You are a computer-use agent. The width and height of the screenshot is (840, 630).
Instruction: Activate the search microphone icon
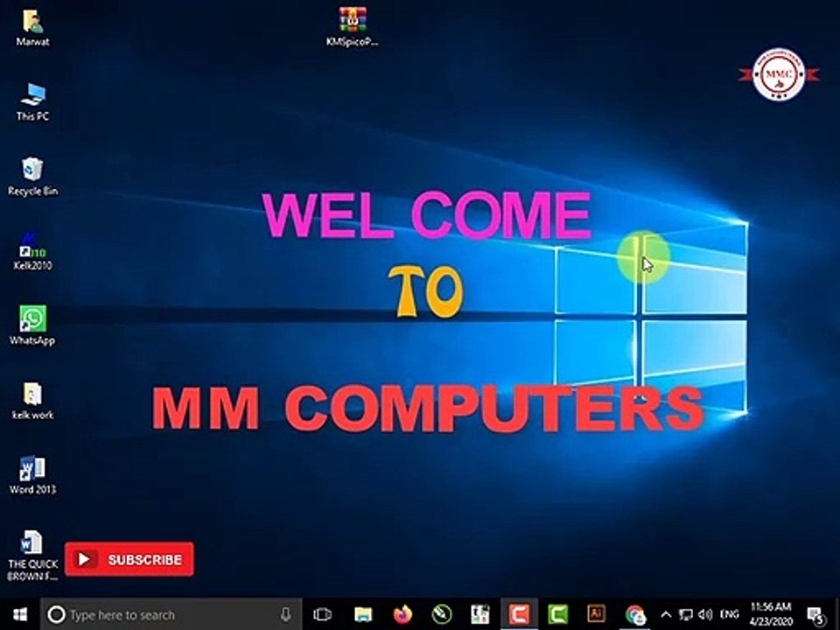[286, 614]
